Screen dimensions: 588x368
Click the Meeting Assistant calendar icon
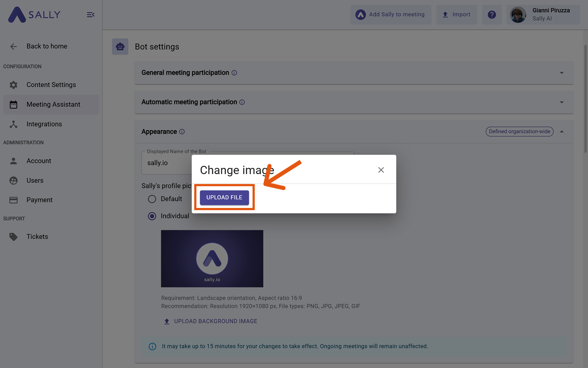tap(14, 105)
